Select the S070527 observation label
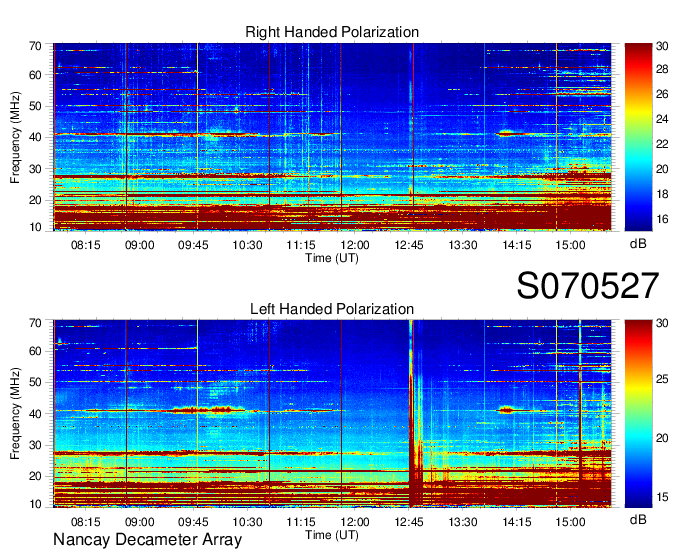Image resolution: width=680 pixels, height=552 pixels. (588, 286)
